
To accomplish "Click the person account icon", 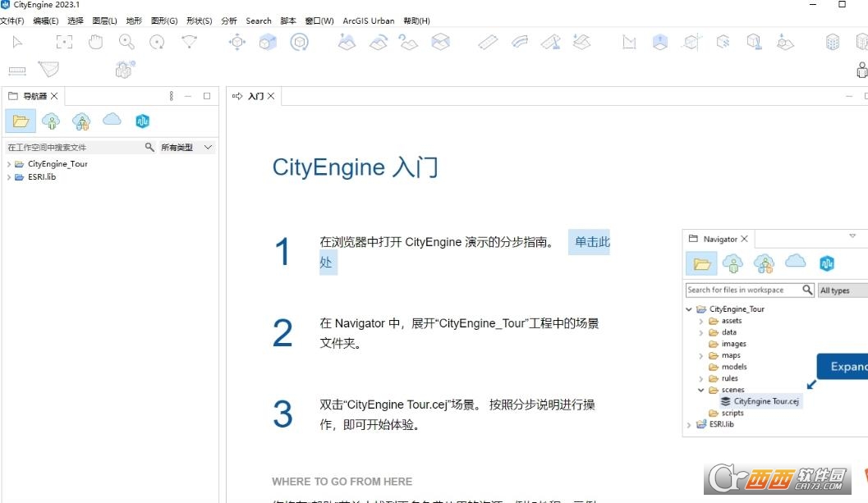I will point(862,70).
